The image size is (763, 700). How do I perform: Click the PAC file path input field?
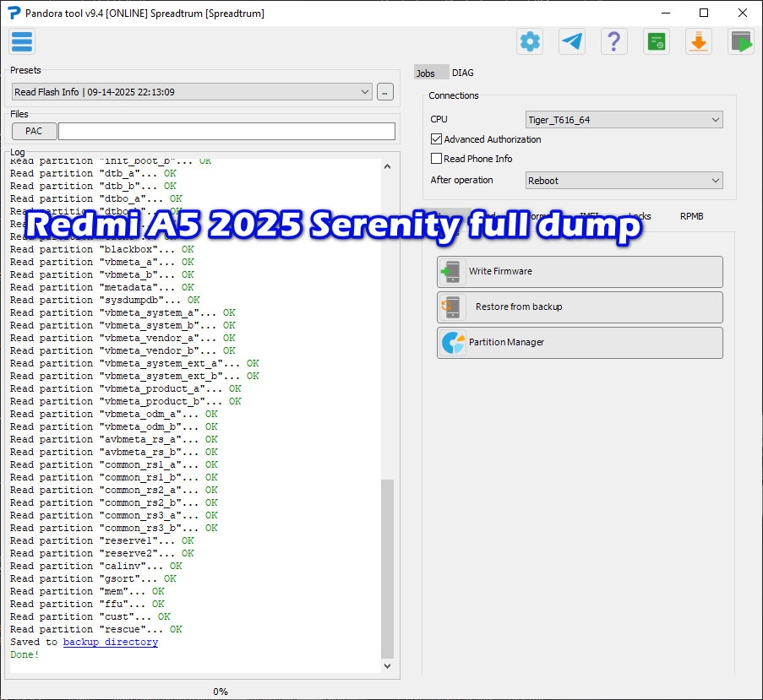[x=226, y=131]
